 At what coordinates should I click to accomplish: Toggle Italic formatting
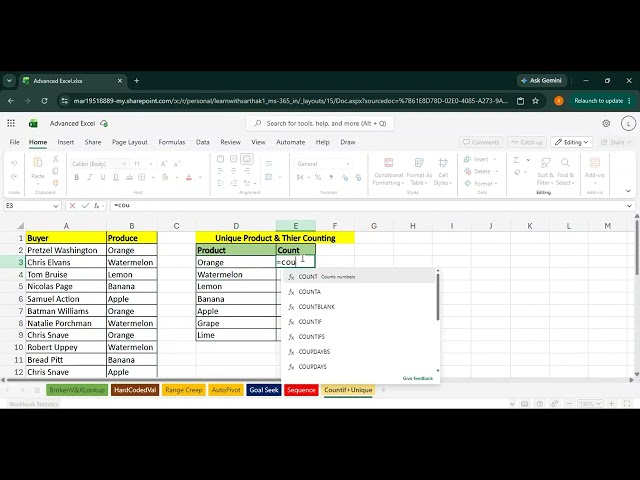pos(90,177)
